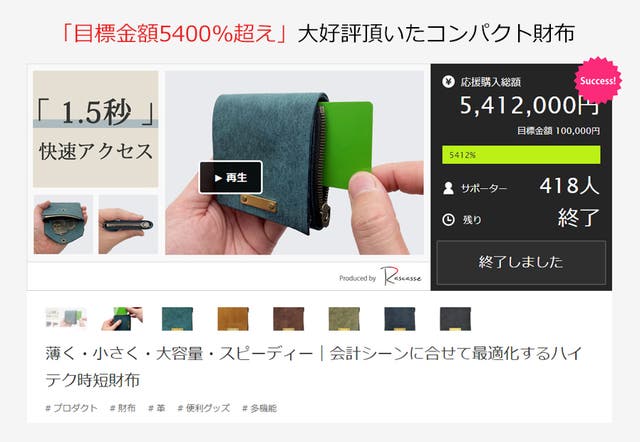The width and height of the screenshot is (640, 442).
Task: Open the hand-holding-card gallery thumbnail
Action: click(122, 318)
